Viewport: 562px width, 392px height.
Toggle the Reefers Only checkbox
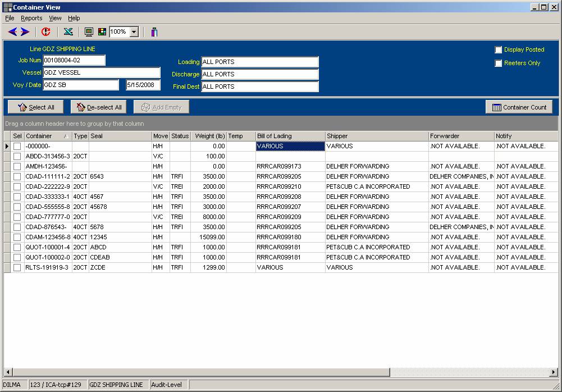click(x=498, y=63)
